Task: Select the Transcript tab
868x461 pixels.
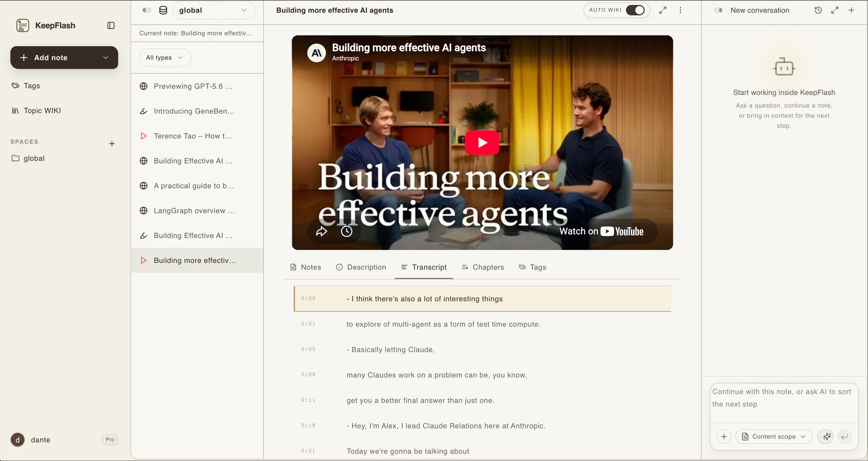Action: tap(424, 267)
